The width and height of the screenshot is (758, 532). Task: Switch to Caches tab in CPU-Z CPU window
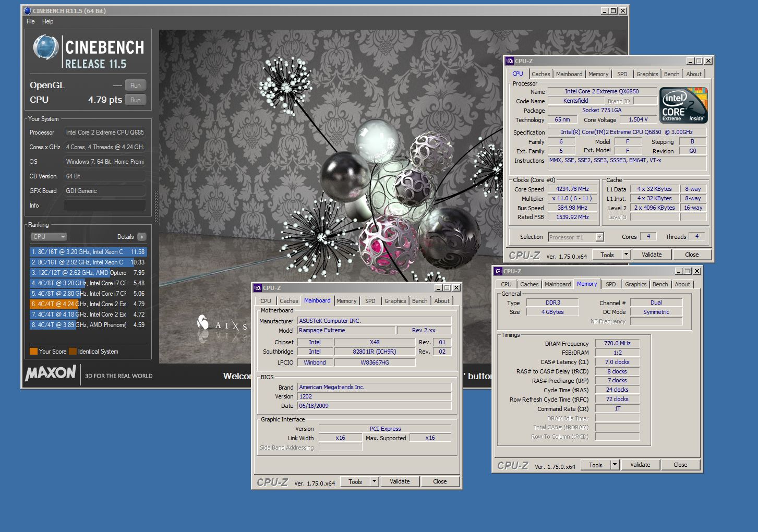click(x=540, y=74)
